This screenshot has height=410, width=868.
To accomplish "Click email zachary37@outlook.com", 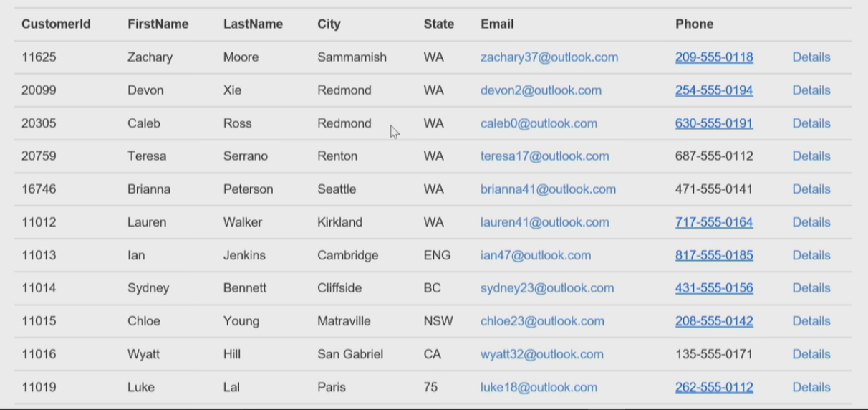I will pos(549,57).
